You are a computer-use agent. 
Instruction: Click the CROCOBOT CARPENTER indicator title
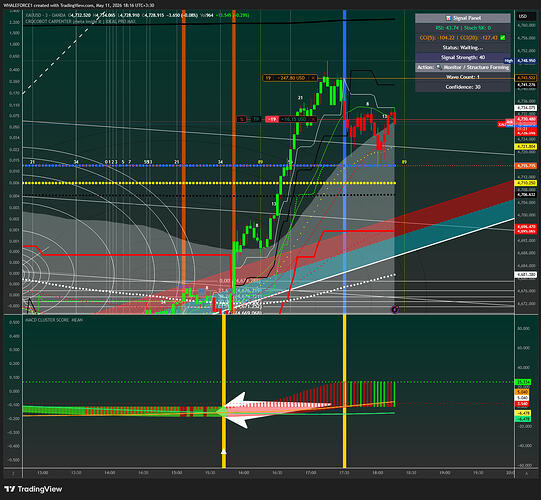[x=48, y=21]
